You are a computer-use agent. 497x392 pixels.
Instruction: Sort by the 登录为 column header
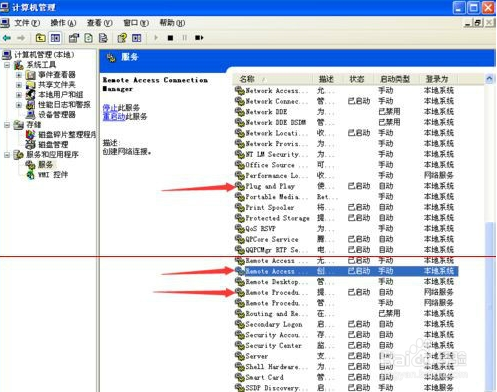point(438,79)
